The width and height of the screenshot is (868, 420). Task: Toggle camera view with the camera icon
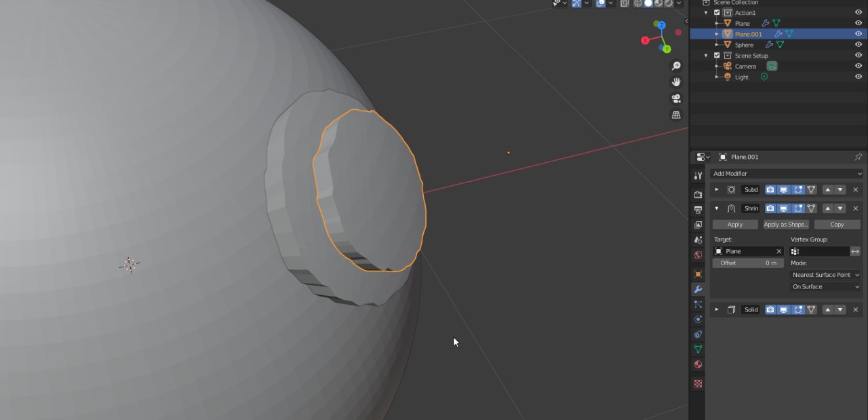tap(676, 98)
